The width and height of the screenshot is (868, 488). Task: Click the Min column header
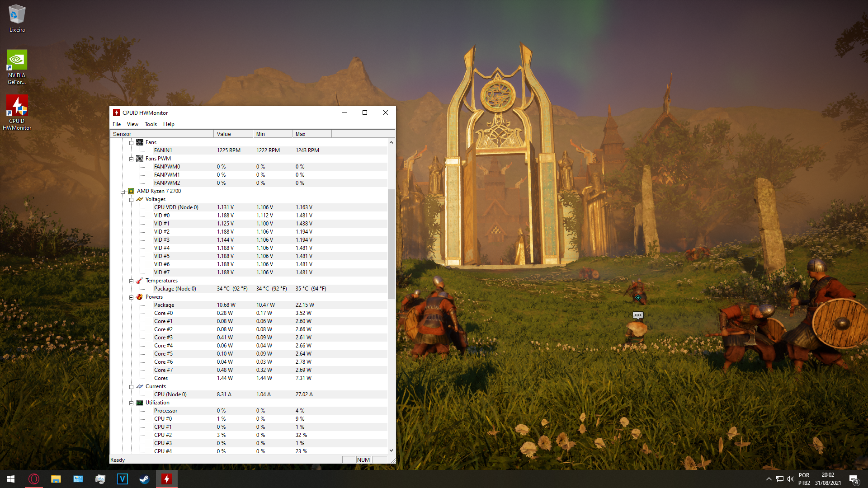(273, 134)
